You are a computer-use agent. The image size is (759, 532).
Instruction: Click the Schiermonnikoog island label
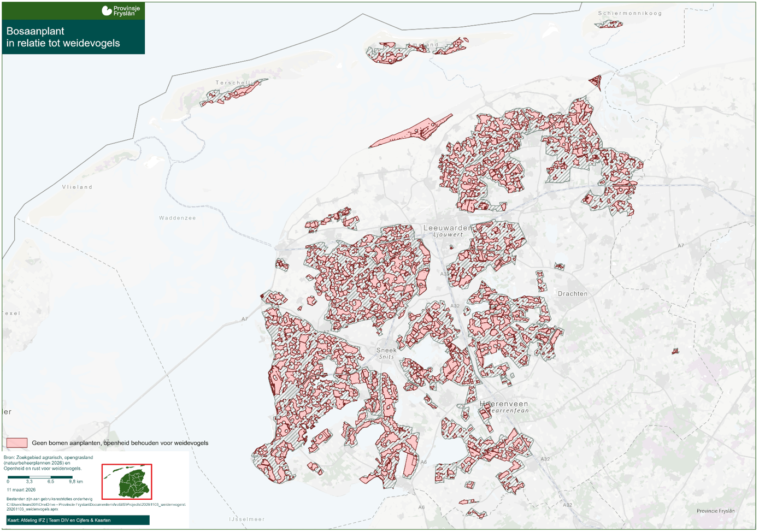pyautogui.click(x=629, y=13)
